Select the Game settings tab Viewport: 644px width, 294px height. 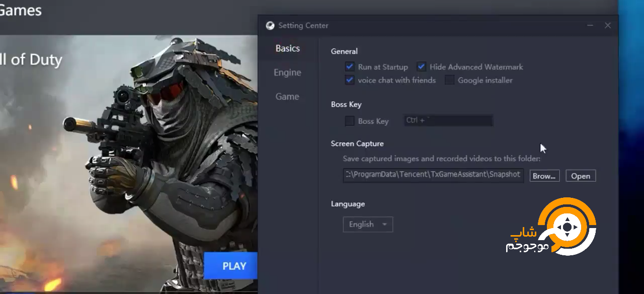(x=288, y=97)
